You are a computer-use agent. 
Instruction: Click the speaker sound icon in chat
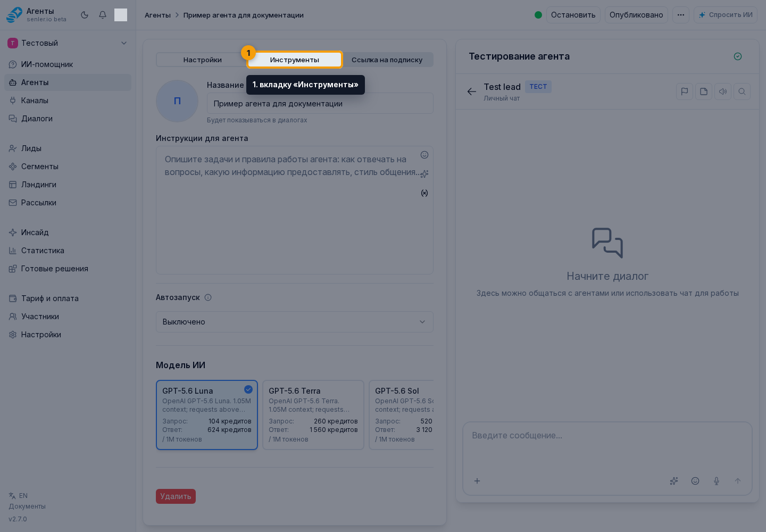click(x=723, y=92)
